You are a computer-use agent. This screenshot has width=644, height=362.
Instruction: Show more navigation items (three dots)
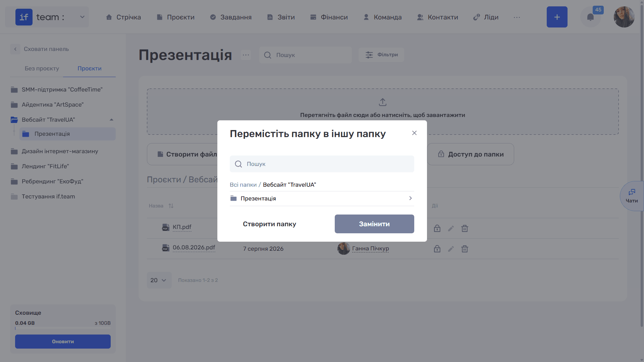pos(517,17)
